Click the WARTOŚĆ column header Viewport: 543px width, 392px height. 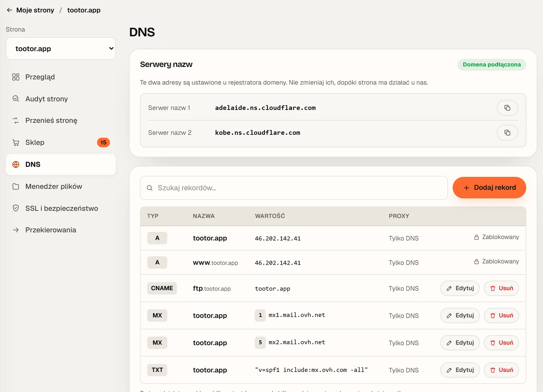270,216
